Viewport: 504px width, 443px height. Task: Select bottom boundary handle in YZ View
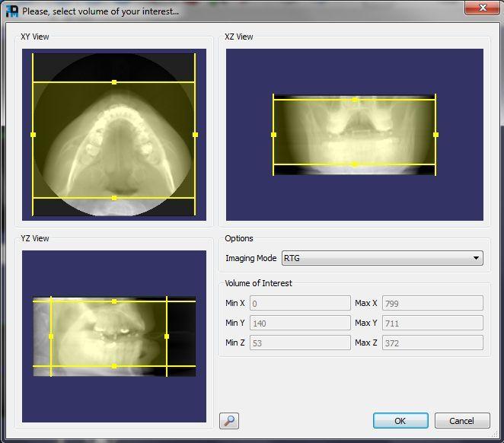click(114, 366)
